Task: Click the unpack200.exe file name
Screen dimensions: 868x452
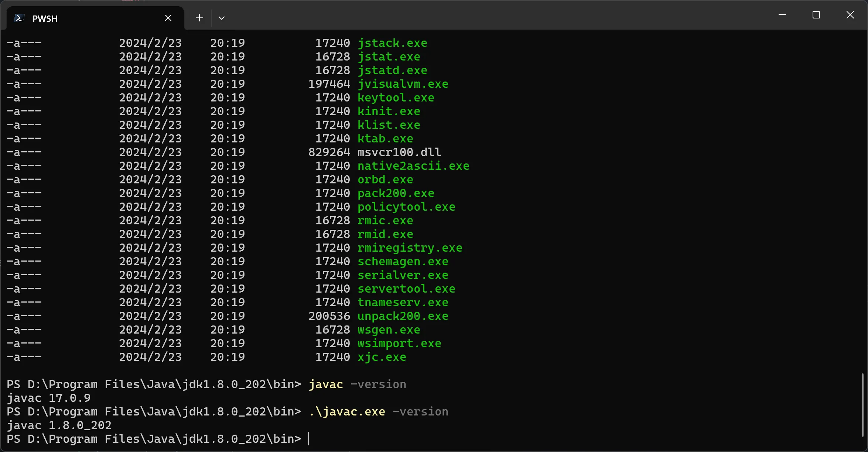Action: 403,316
